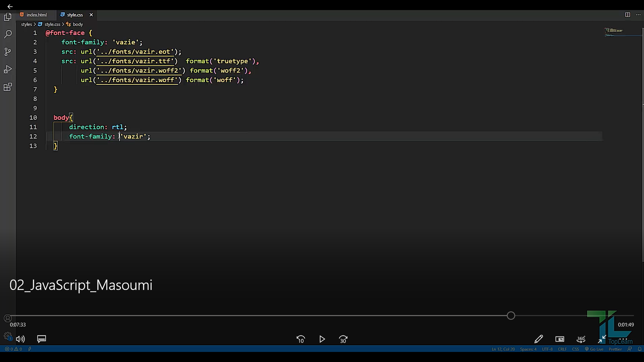
Task: Open Run and Debug view
Action: tap(8, 69)
